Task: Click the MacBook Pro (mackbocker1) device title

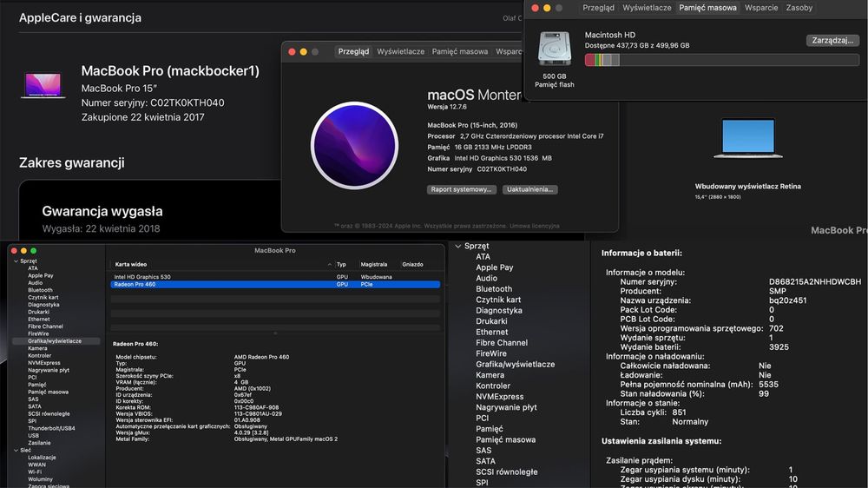Action: pyautogui.click(x=170, y=71)
